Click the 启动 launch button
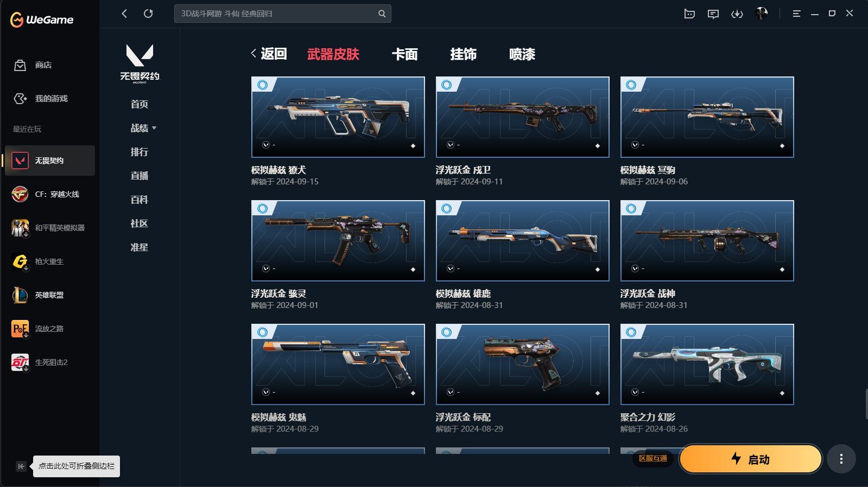Viewport: 868px width, 487px height. click(751, 459)
